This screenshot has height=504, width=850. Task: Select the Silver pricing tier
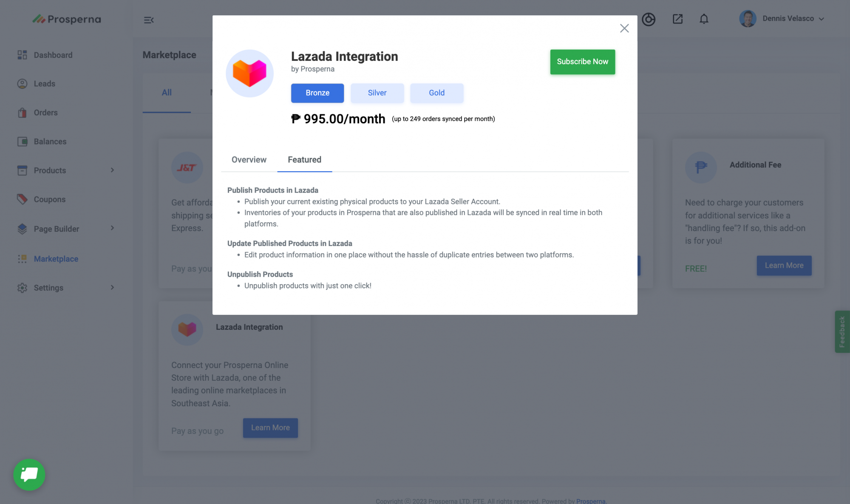377,93
